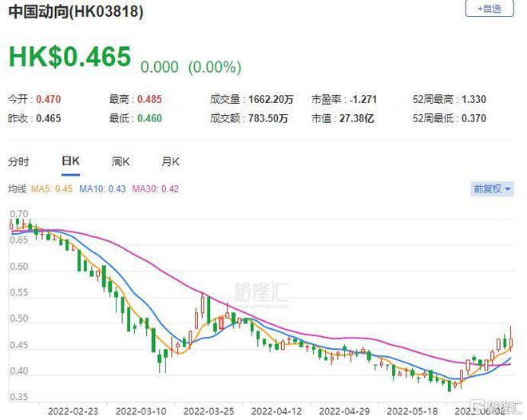527x420 pixels.
Task: Click 最高 high value 0.485
Action: (150, 100)
